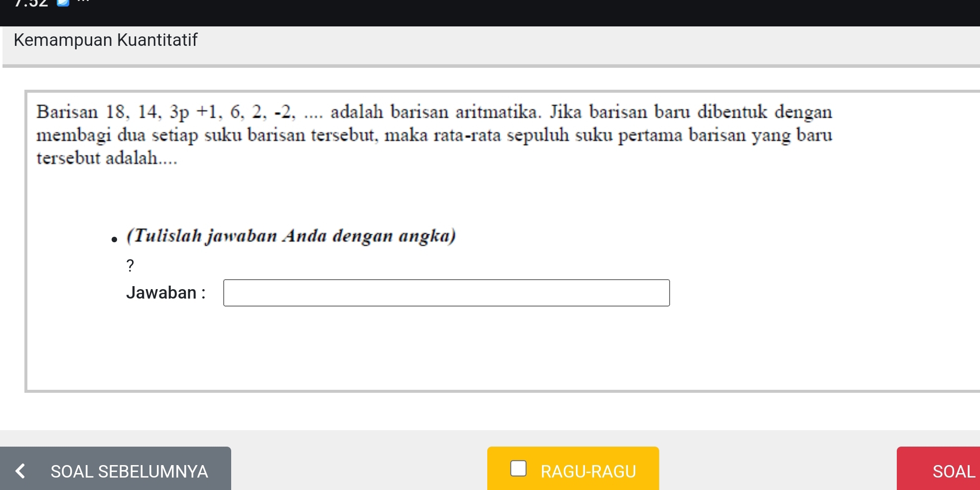Select the Kemampuan Kuantitatif section heading
Image resolution: width=980 pixels, height=490 pixels.
106,40
